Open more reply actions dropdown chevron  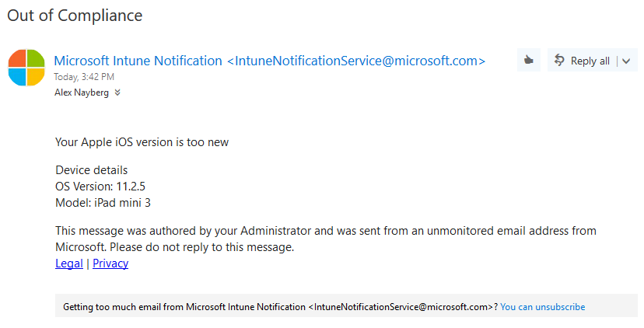(626, 61)
